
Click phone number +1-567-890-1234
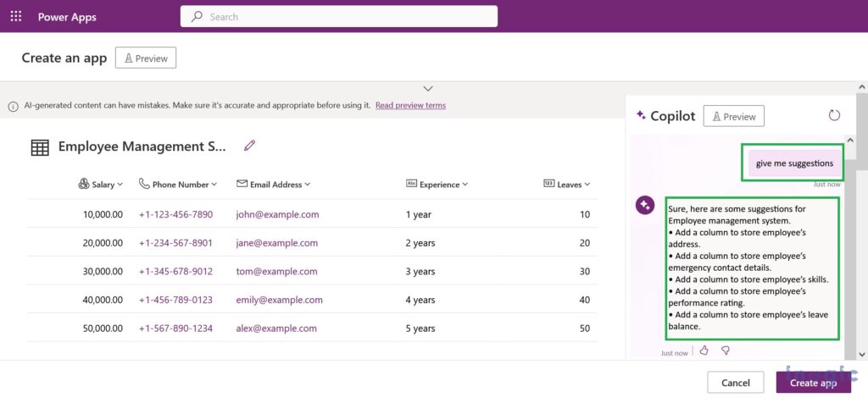tap(175, 328)
